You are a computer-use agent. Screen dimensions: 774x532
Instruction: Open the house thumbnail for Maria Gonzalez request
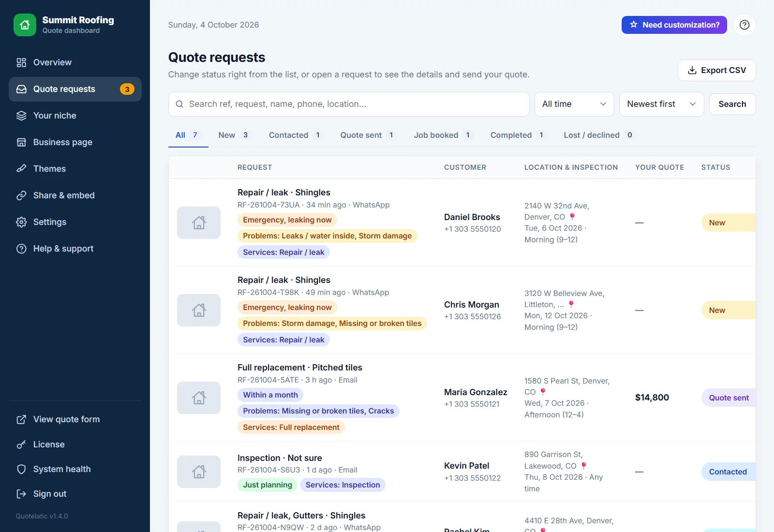199,398
